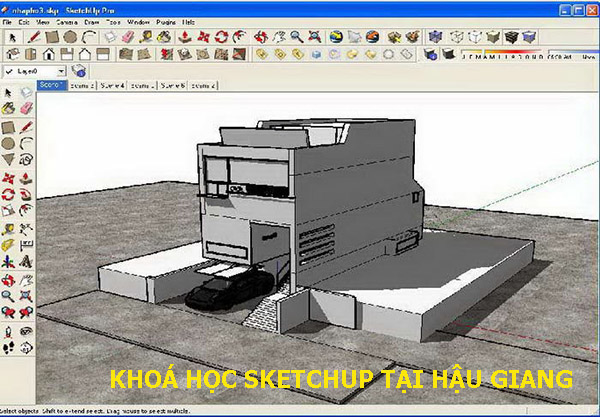Enable Hidden Line face style

475,37
